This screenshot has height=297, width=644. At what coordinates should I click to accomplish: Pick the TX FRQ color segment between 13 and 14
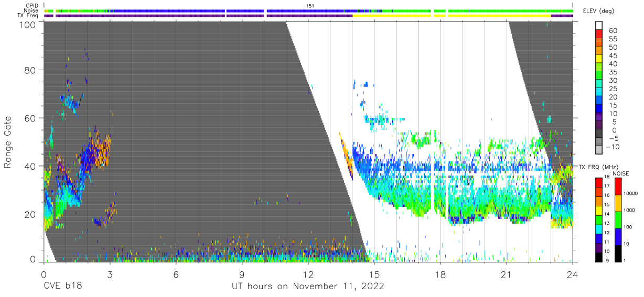click(599, 219)
